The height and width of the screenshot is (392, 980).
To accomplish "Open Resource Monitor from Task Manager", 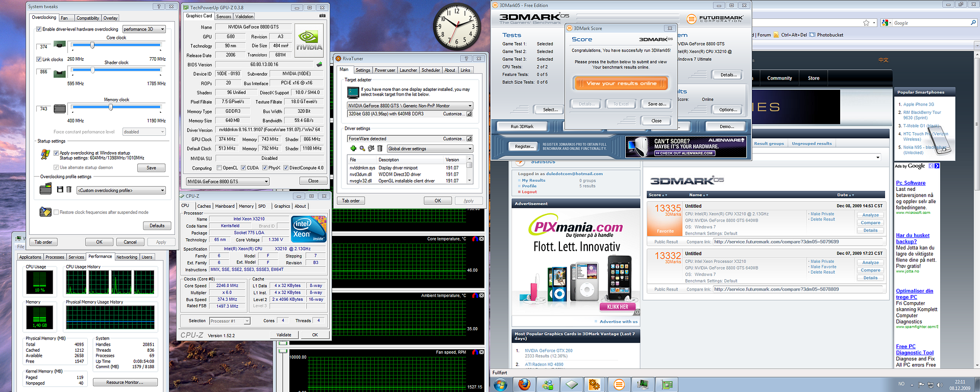I will [125, 382].
